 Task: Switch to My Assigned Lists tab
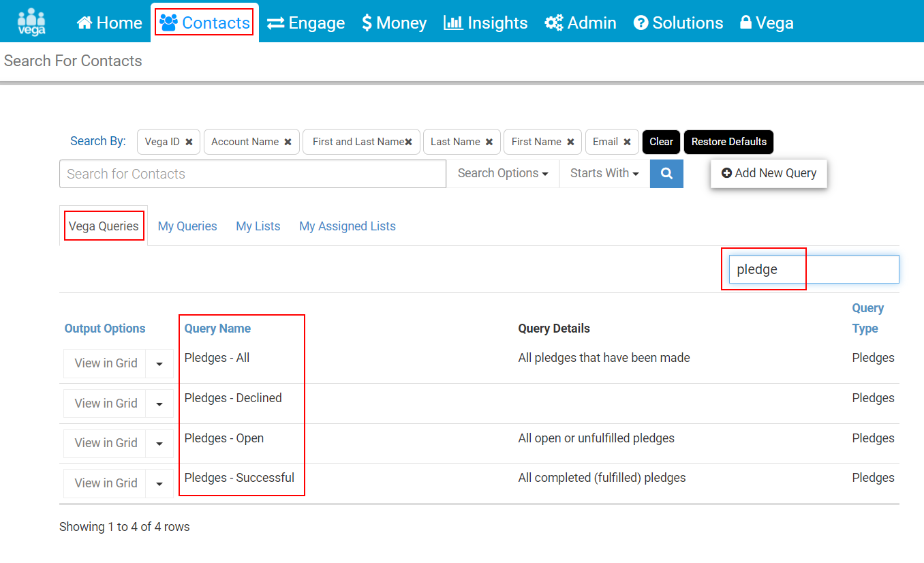(x=348, y=226)
